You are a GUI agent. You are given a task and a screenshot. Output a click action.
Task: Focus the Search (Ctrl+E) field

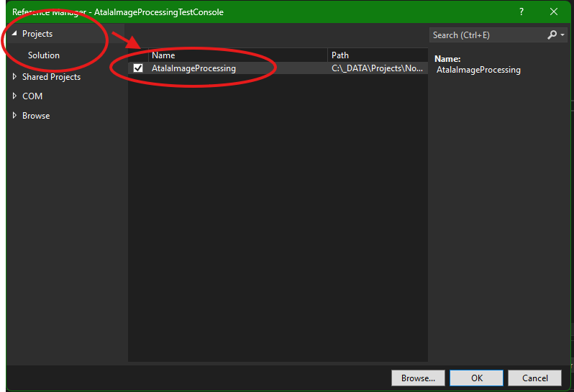tap(486, 35)
